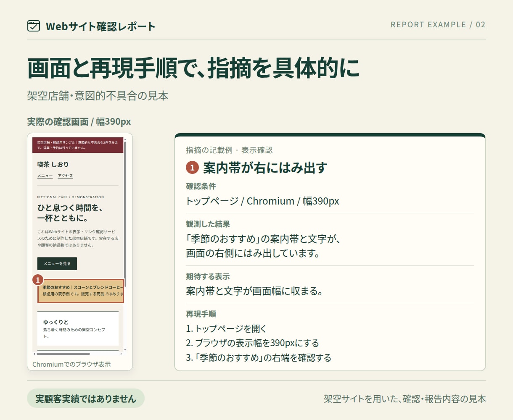Click the ひと息つく時間を、一杯とともに。 headline

click(70, 213)
